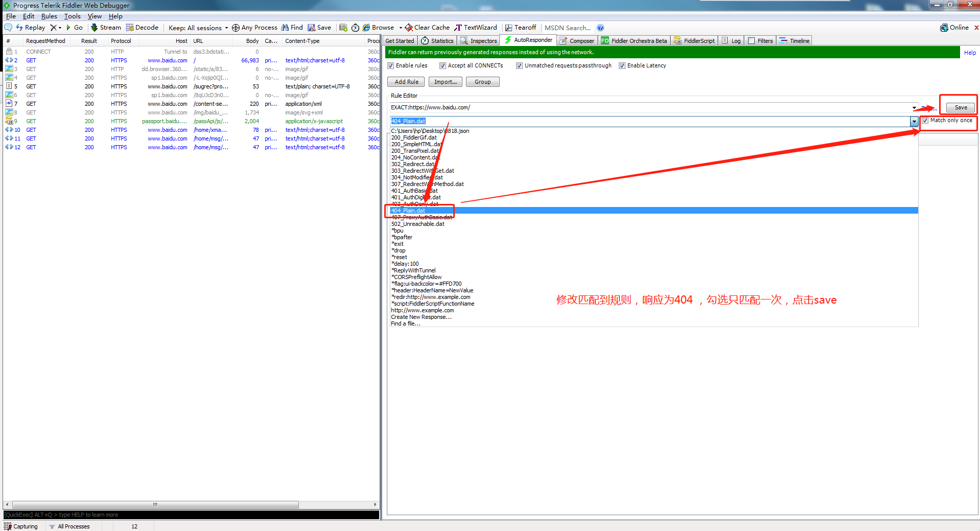
Task: Open the Rules menu
Action: (x=49, y=16)
